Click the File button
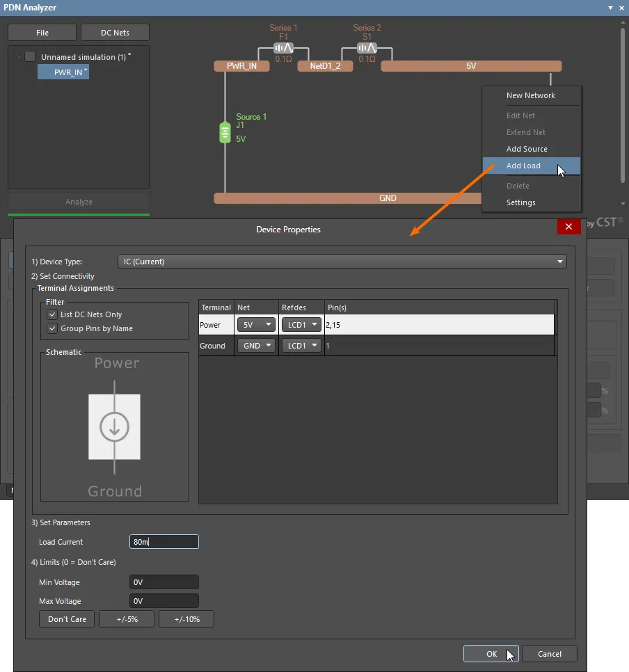This screenshot has width=629, height=672. [42, 33]
